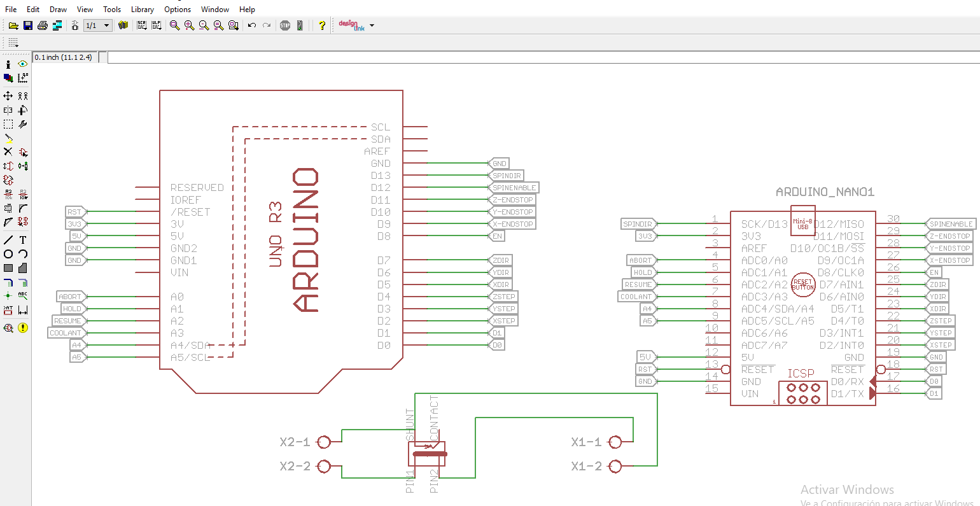Select the Add part tool
This screenshot has width=980, height=506.
point(23,152)
